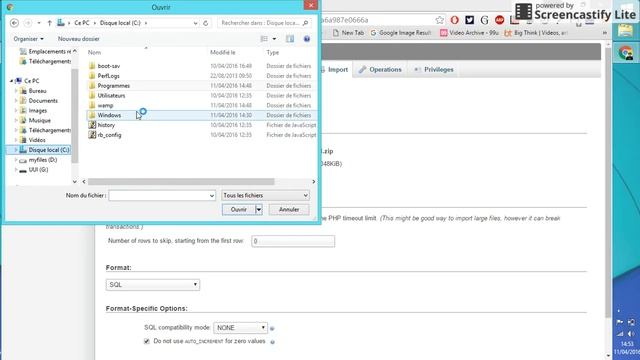Open the Tous les fichiers filter dropdown
This screenshot has height=360, width=640.
click(x=265, y=196)
